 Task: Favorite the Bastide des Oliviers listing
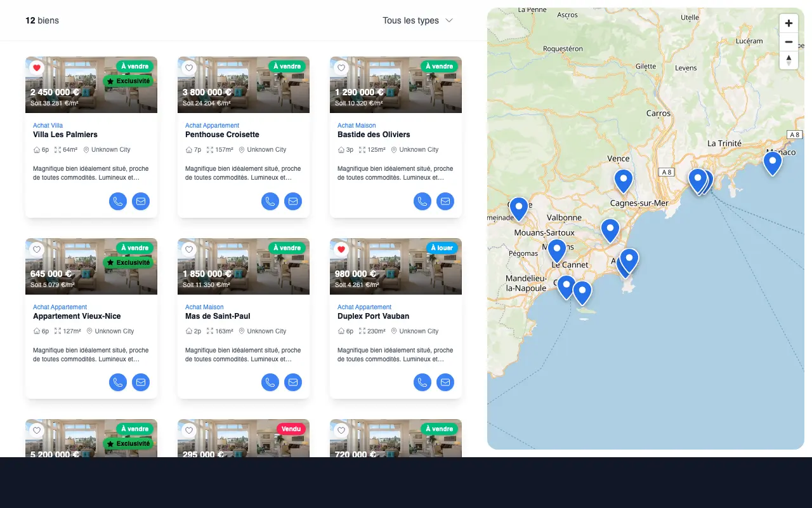[341, 68]
